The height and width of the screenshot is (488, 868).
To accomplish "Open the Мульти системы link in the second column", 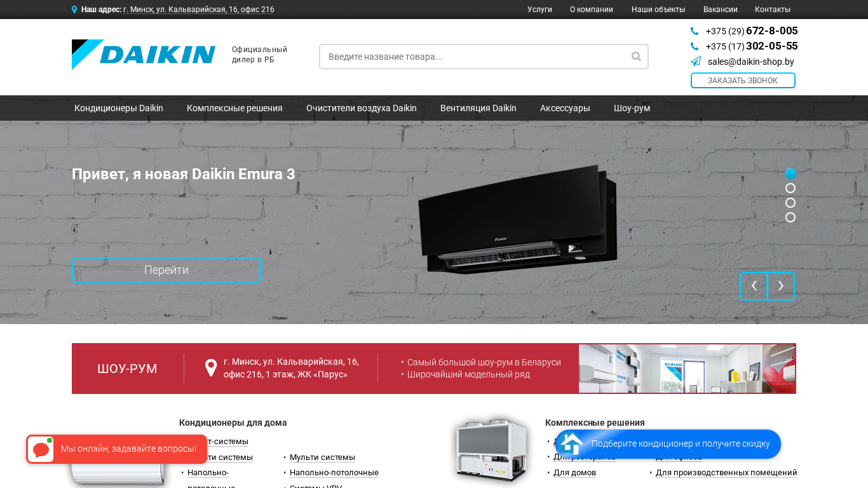I will [322, 457].
